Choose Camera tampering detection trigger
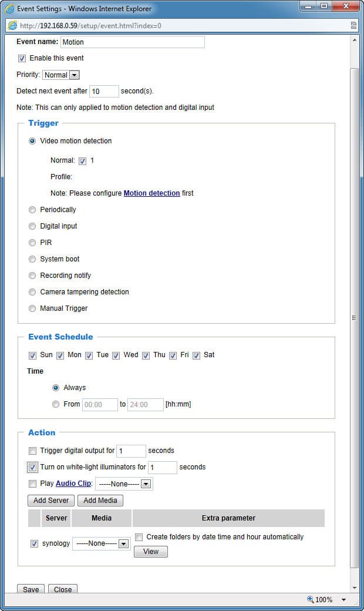 (x=32, y=292)
